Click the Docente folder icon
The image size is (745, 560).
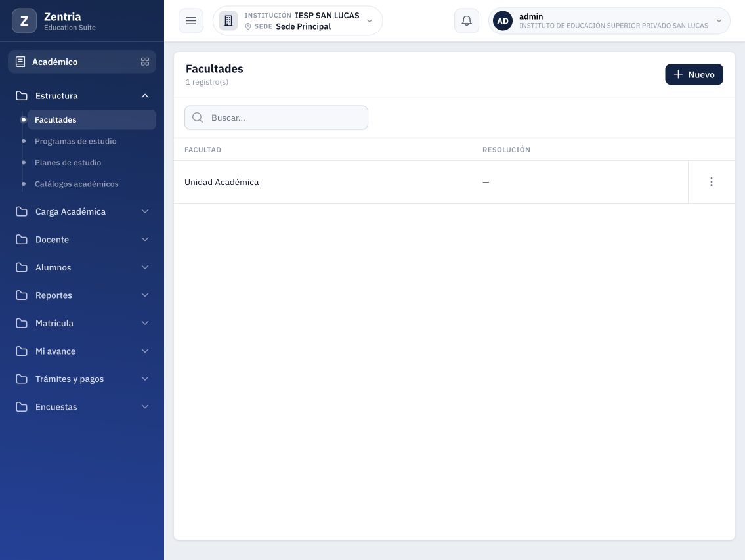(22, 240)
